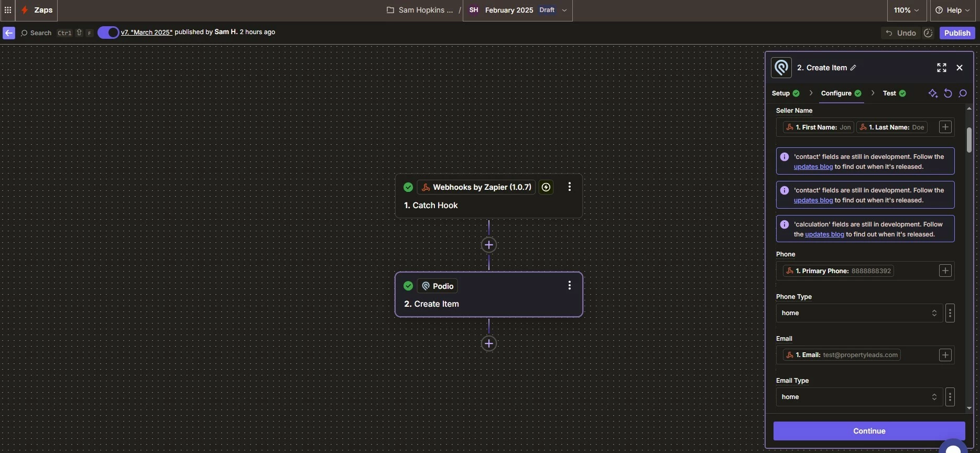Close the Create Item panel

(960, 68)
